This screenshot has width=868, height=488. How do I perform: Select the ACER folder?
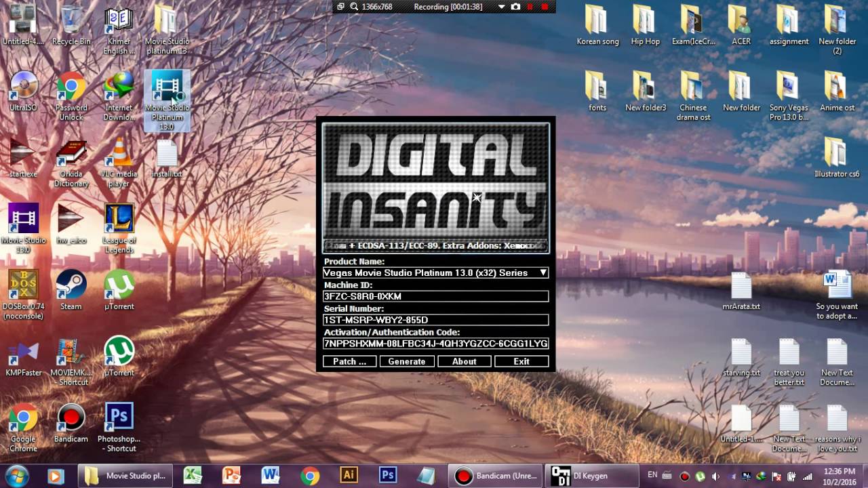tap(741, 26)
